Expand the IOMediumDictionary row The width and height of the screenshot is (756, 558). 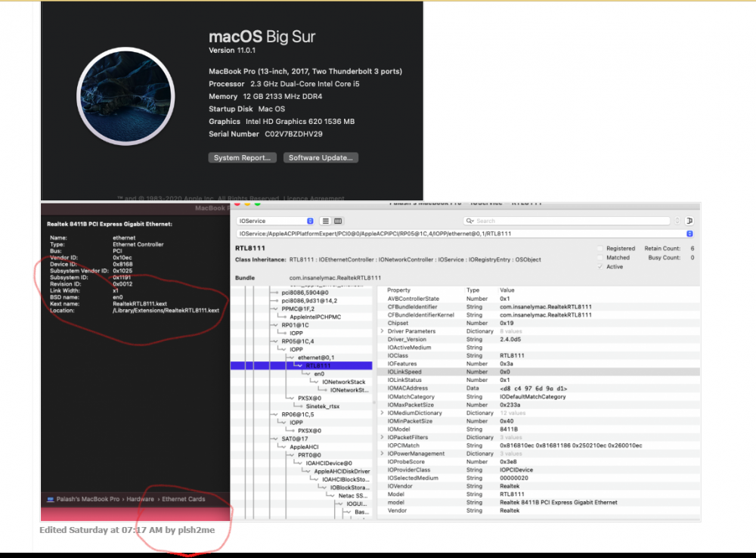tap(383, 413)
